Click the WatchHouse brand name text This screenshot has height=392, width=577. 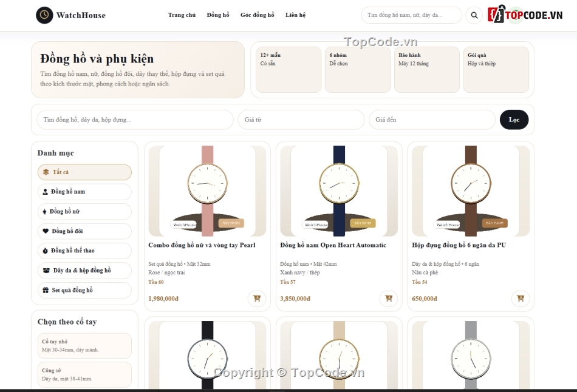pos(81,15)
